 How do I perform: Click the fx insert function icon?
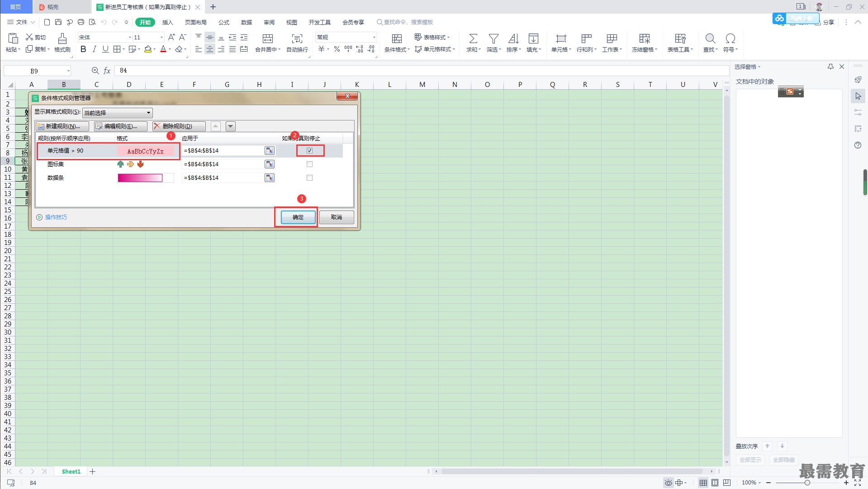coord(107,71)
